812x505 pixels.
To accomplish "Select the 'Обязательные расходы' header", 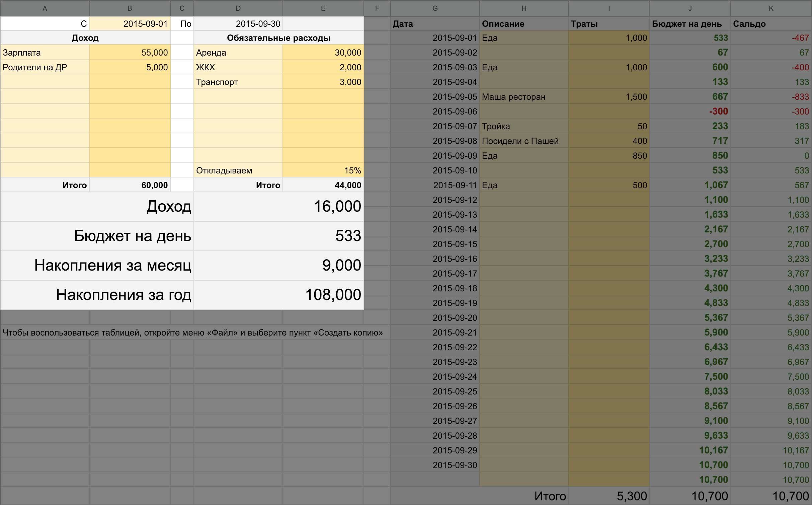I will tap(279, 38).
